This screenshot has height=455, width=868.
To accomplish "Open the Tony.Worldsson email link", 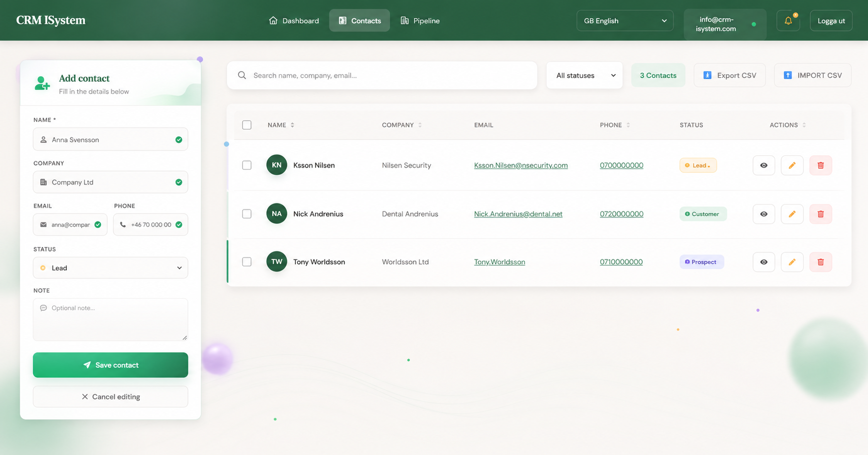I will click(499, 262).
